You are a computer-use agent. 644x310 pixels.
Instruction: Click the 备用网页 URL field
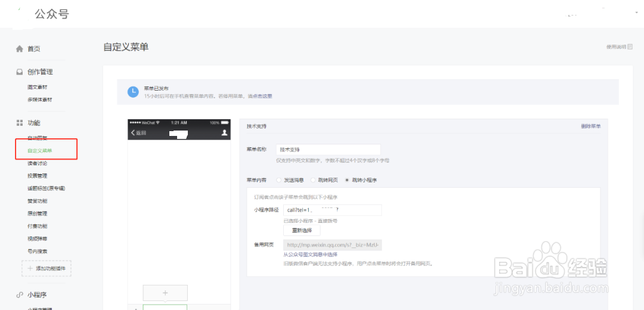[333, 245]
